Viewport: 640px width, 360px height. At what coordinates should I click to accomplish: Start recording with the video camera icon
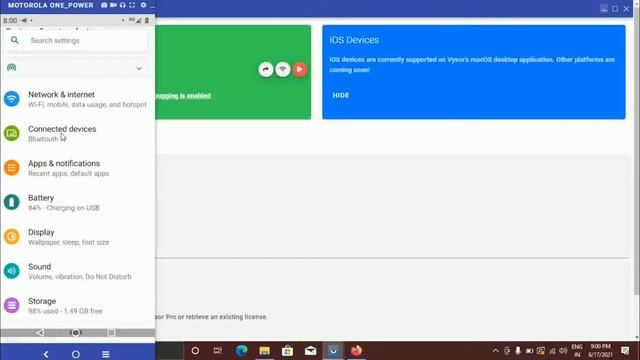[113, 5]
